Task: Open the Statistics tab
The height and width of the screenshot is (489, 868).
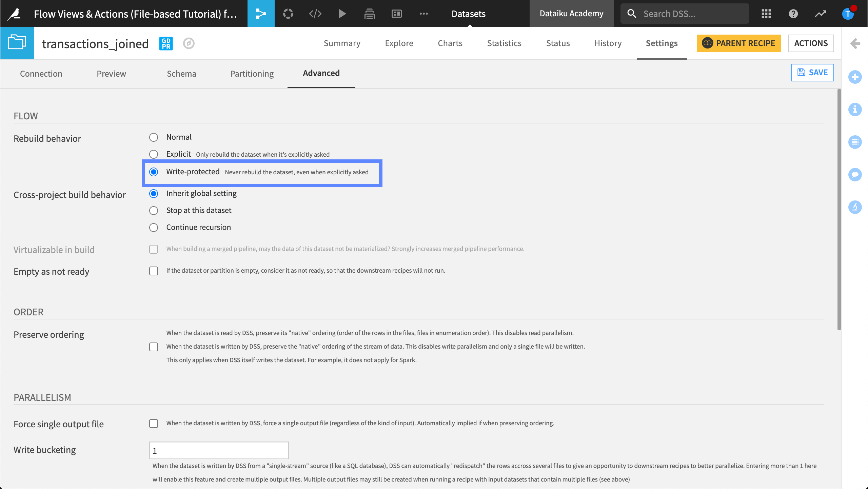Action: (504, 43)
